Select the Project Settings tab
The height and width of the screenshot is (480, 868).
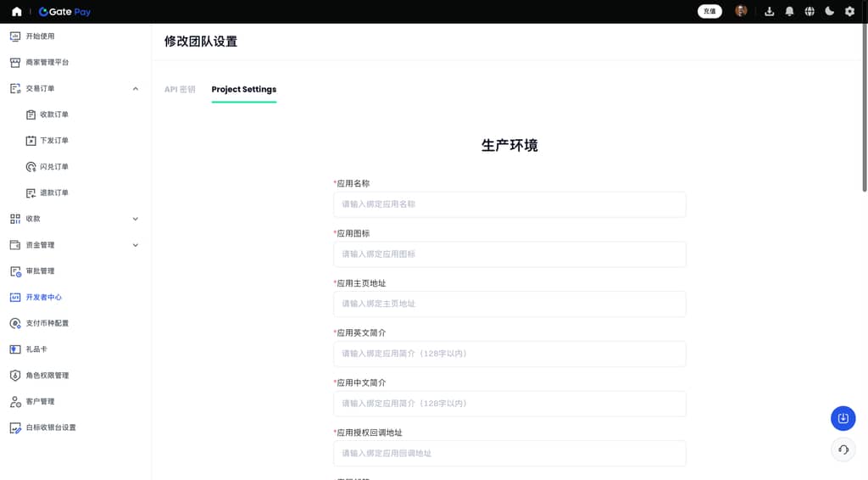pyautogui.click(x=244, y=89)
